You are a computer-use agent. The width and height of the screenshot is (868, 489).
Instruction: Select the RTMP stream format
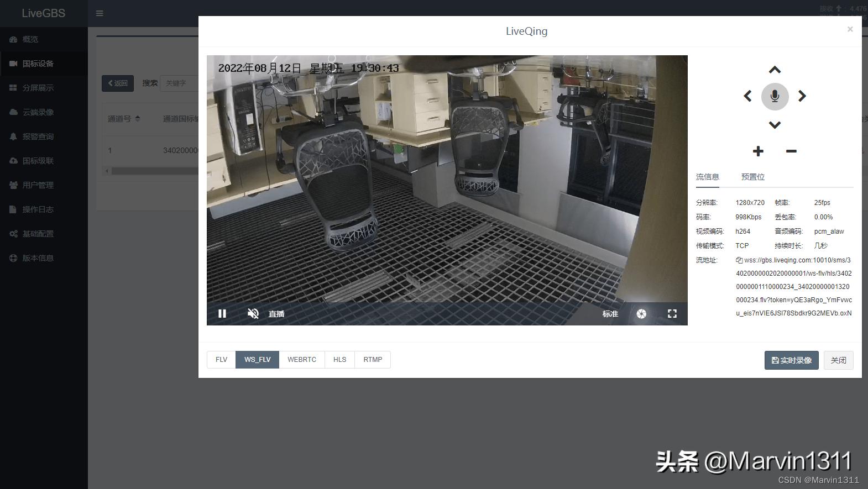tap(373, 360)
